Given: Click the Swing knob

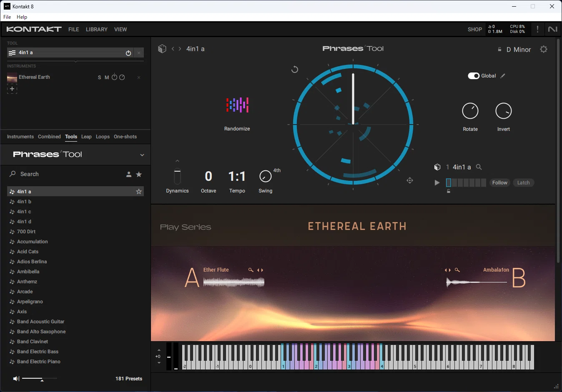Looking at the screenshot, I should tap(266, 176).
